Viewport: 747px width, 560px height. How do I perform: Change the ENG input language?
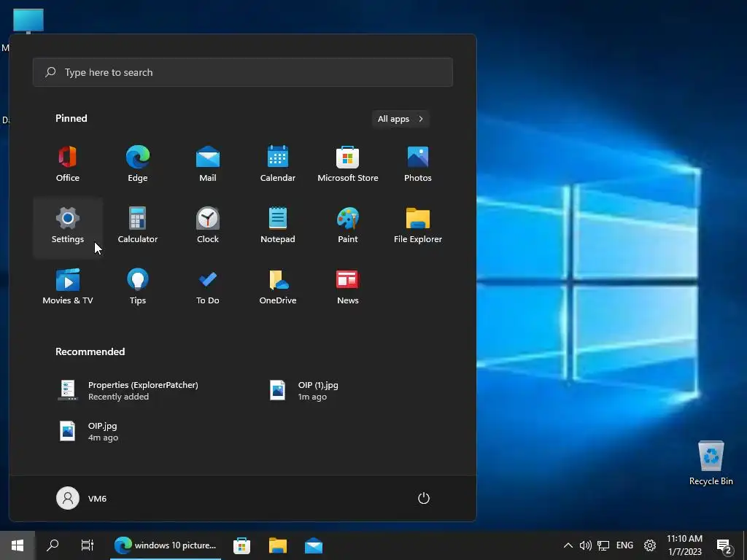pyautogui.click(x=624, y=545)
